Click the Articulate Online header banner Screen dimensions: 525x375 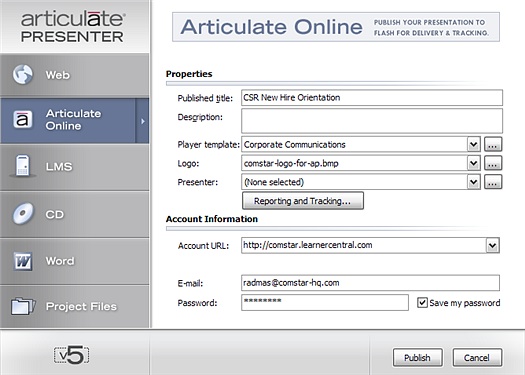tap(336, 27)
